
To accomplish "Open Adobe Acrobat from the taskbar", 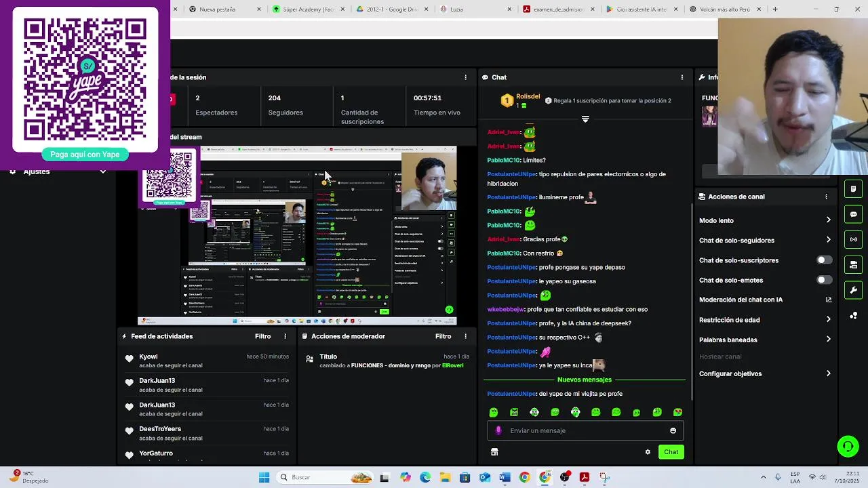I will tap(585, 477).
